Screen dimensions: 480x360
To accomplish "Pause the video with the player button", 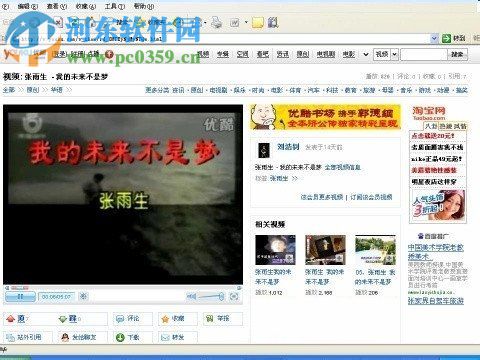I will [x=20, y=296].
